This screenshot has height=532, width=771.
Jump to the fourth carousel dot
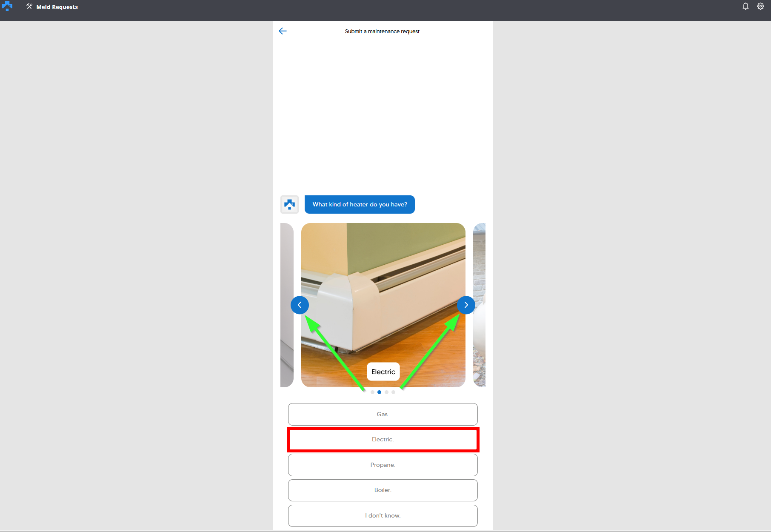point(393,392)
